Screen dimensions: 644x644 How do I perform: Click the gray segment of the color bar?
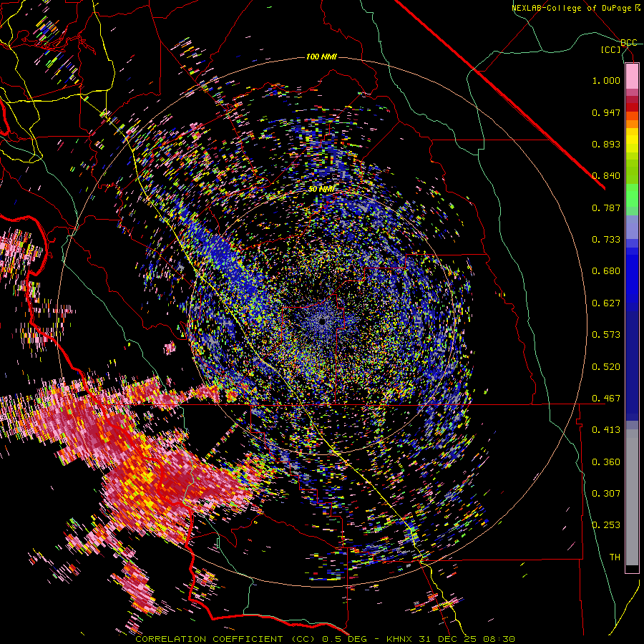click(632, 497)
